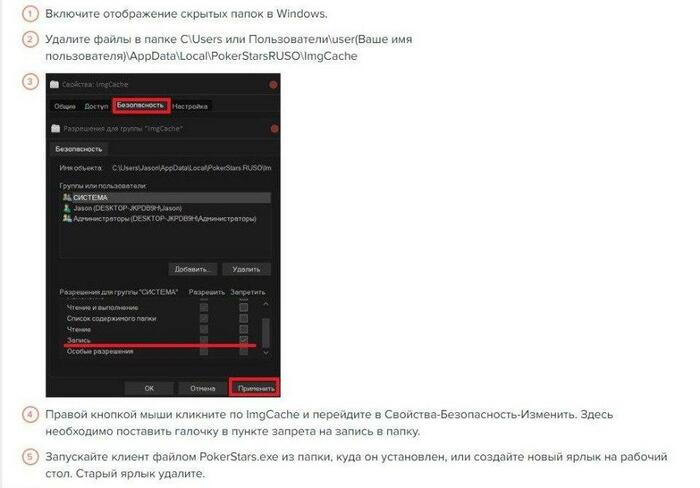Click the Применить button
Viewport: 700px width, 488px height.
pyautogui.click(x=255, y=388)
